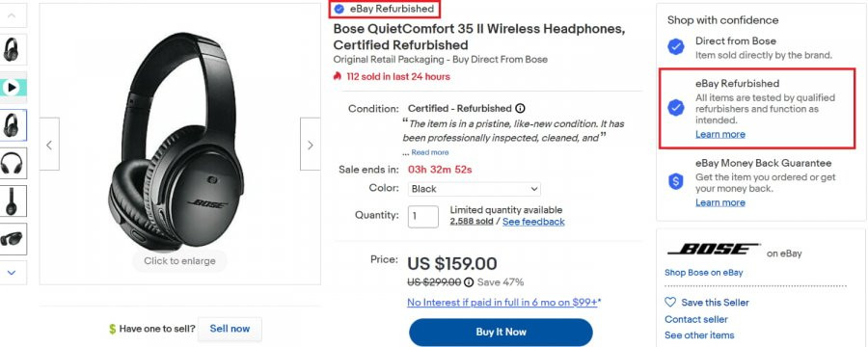The height and width of the screenshot is (347, 868).
Task: Click the Sell now button
Action: point(230,329)
